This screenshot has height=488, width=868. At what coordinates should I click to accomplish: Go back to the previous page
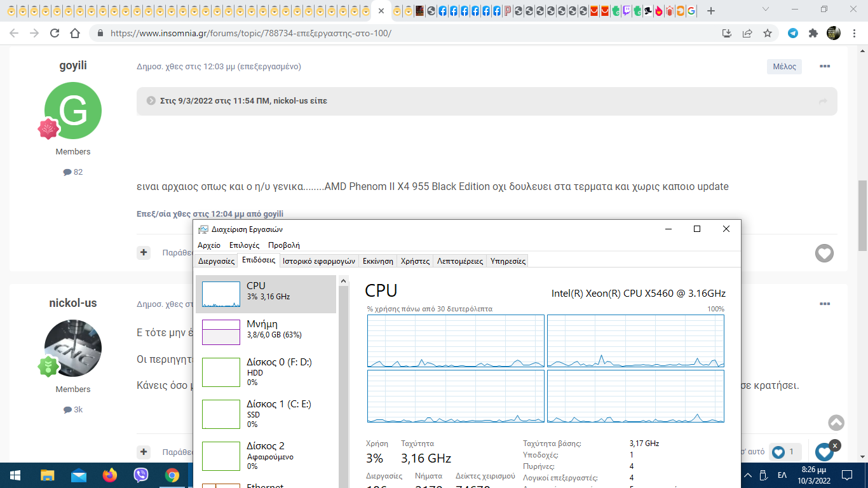tap(15, 33)
